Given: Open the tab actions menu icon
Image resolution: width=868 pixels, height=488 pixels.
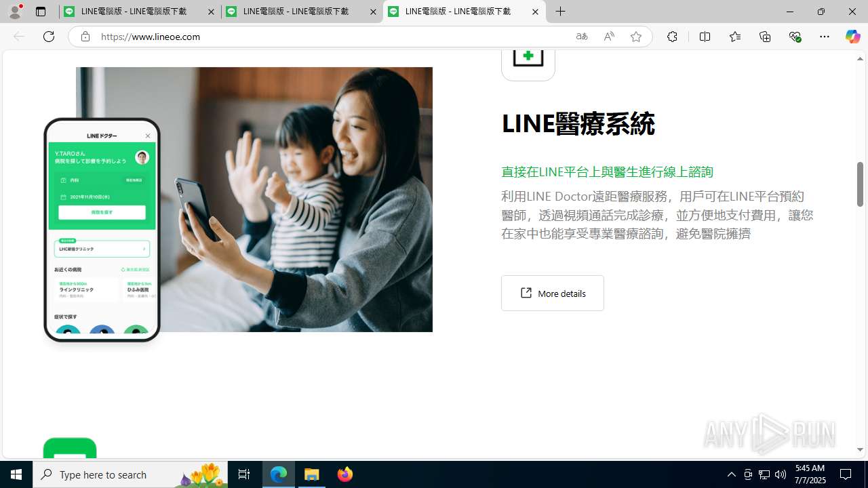Looking at the screenshot, I should point(41,12).
